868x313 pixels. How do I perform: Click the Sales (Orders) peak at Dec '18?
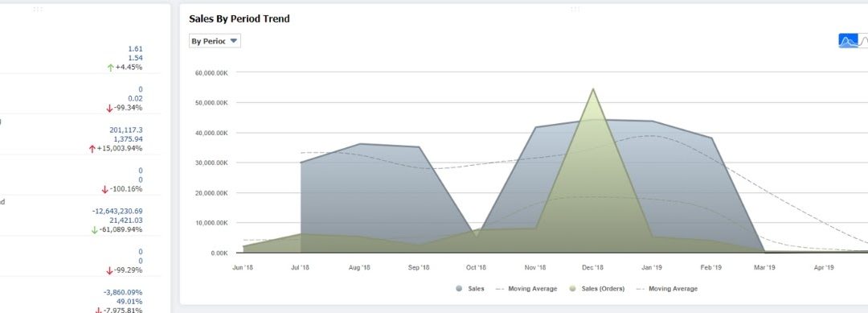tap(593, 89)
